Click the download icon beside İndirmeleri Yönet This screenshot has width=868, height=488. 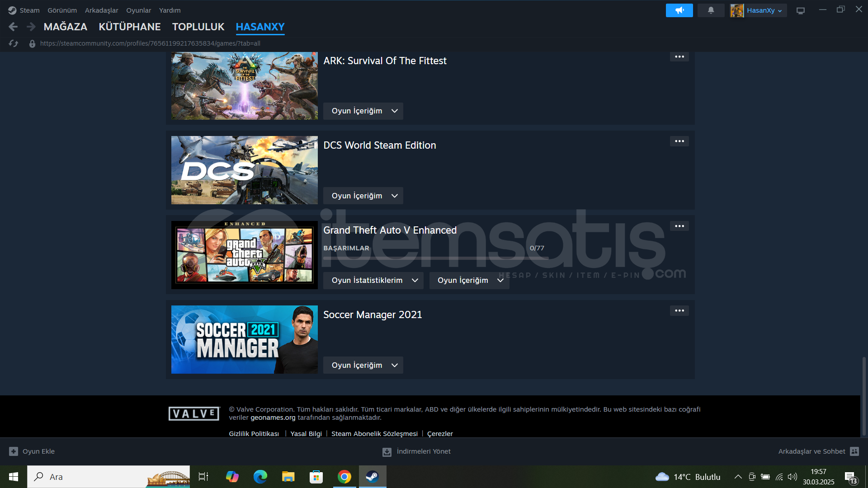(x=387, y=452)
